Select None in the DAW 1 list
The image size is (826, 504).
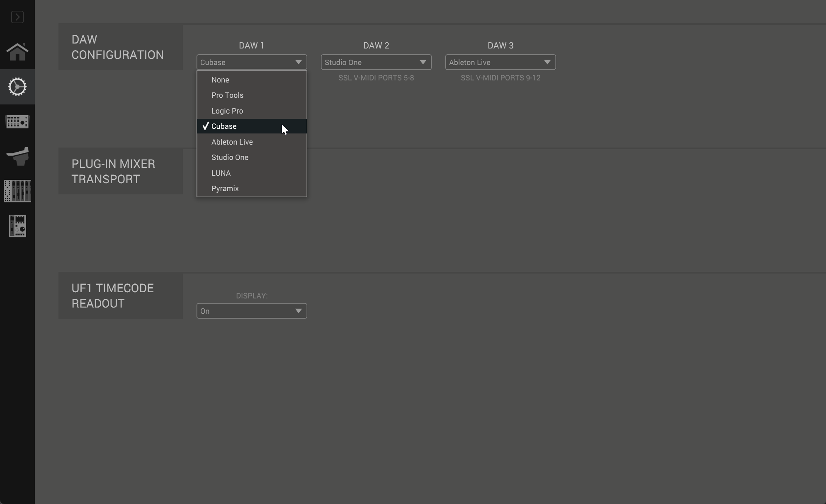(x=252, y=80)
